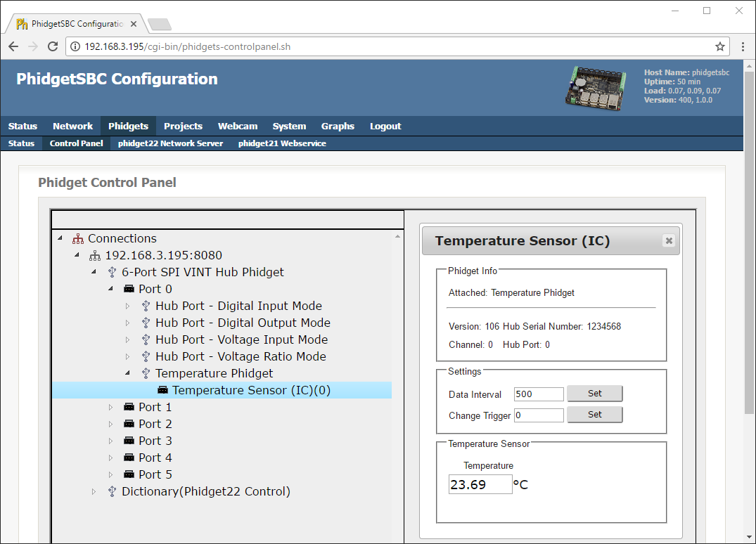Click the port icon beside Port 2
This screenshot has height=544, width=756.
pos(129,424)
